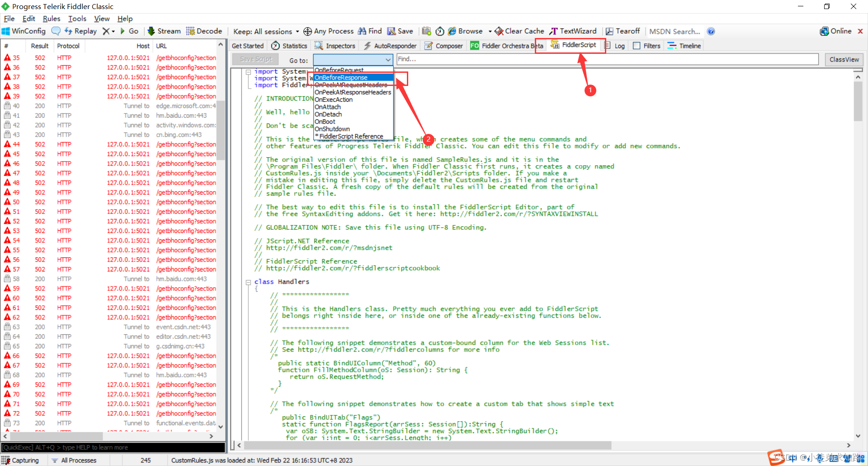Click the blue help question icon
The height and width of the screenshot is (466, 868).
point(711,31)
